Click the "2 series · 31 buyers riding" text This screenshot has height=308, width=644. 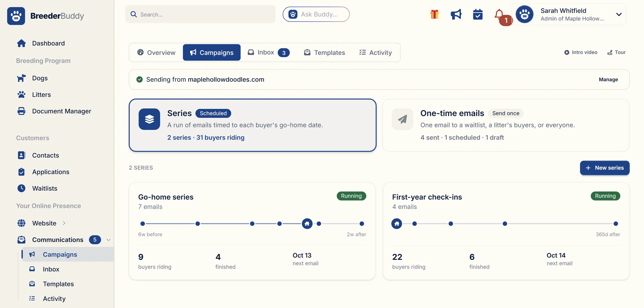pos(206,137)
